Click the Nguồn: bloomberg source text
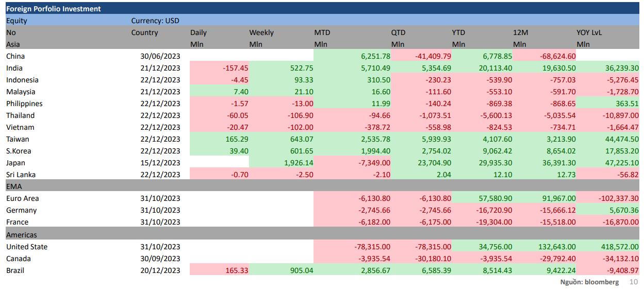 click(x=589, y=282)
